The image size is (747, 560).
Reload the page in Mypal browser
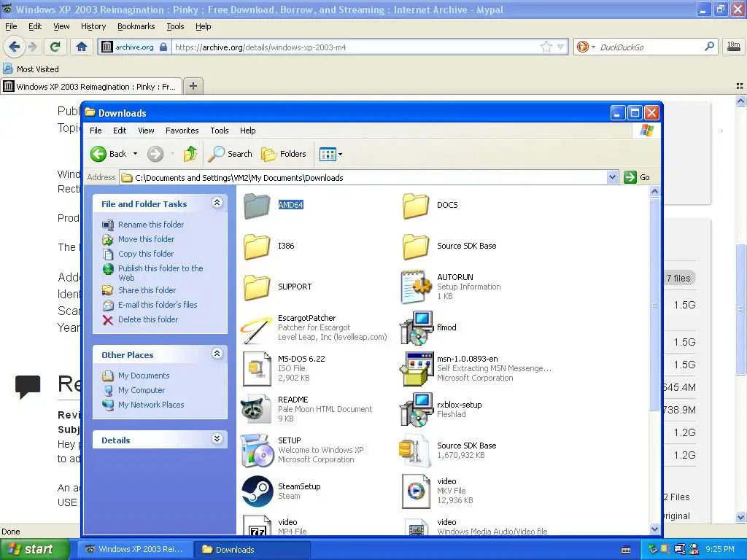(x=55, y=47)
